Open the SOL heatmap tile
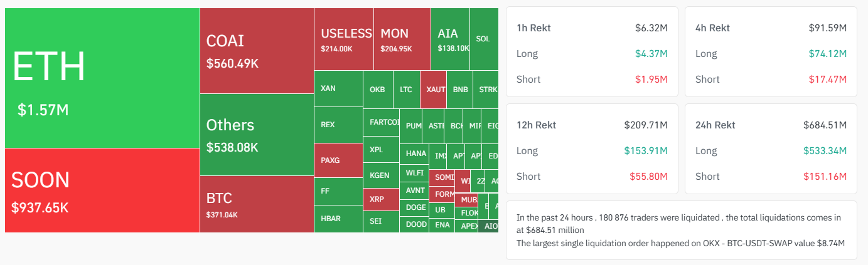 [x=483, y=39]
